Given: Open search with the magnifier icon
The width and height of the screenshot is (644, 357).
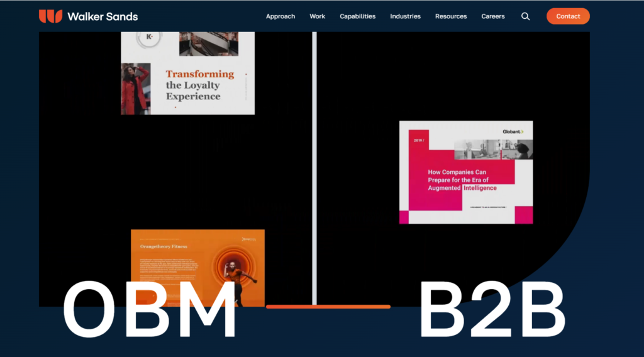Looking at the screenshot, I should point(525,16).
